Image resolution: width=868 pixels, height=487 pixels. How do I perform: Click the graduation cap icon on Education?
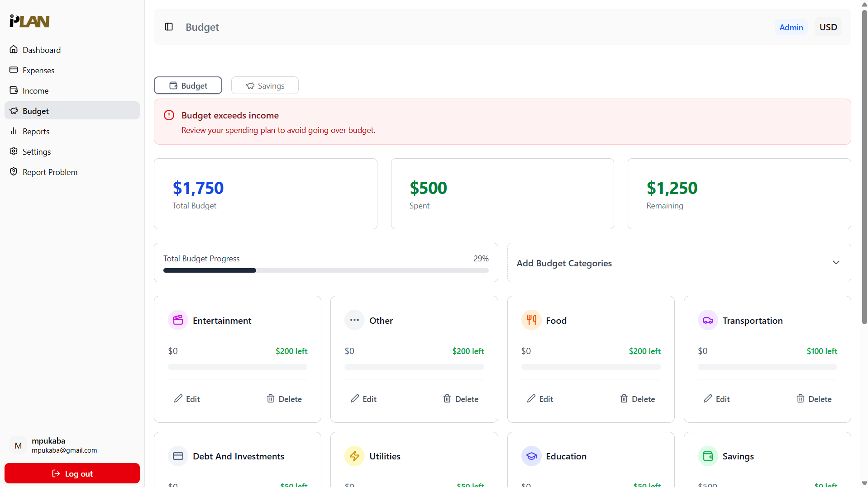click(531, 456)
